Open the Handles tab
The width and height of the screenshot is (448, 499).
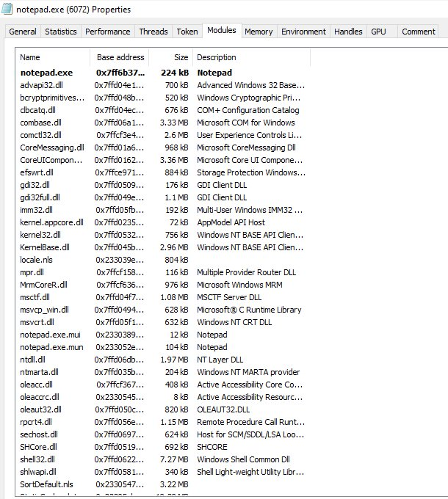[348, 32]
